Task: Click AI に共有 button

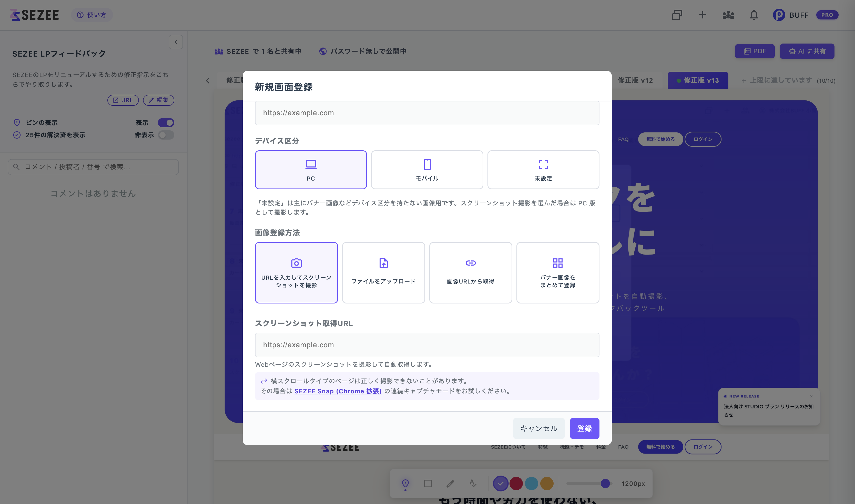Action: click(x=807, y=51)
